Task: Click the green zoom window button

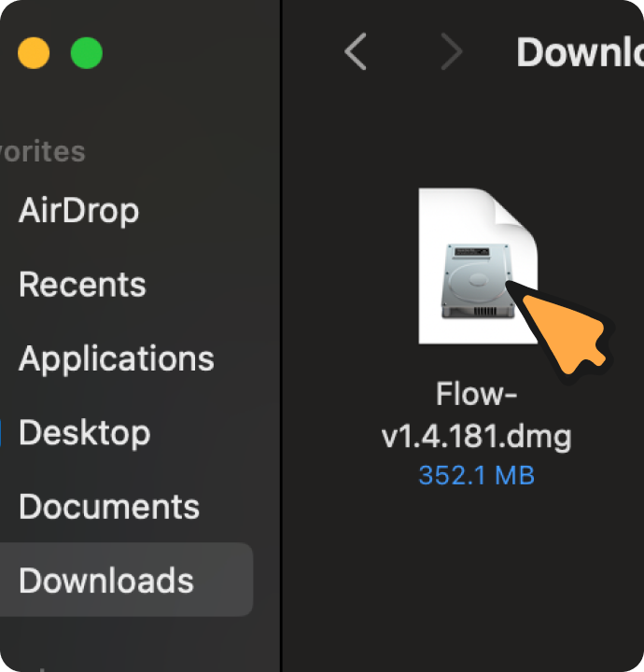Action: click(87, 52)
